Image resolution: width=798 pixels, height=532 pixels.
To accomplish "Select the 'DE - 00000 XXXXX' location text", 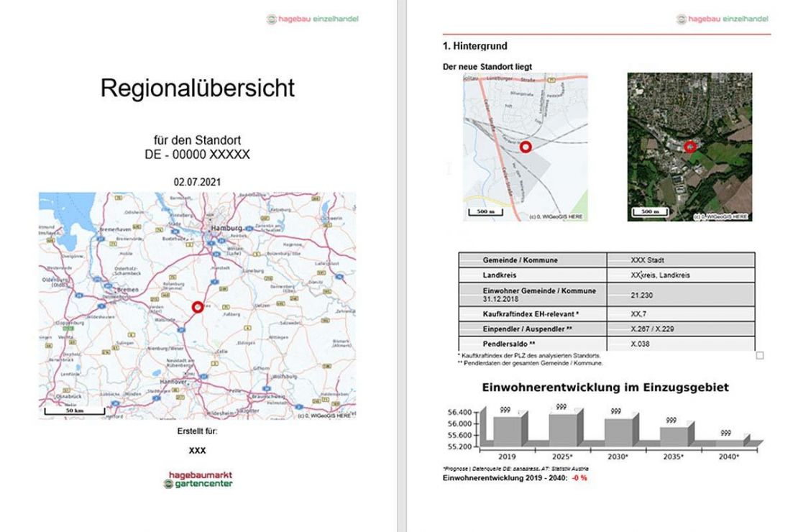I will click(x=198, y=155).
